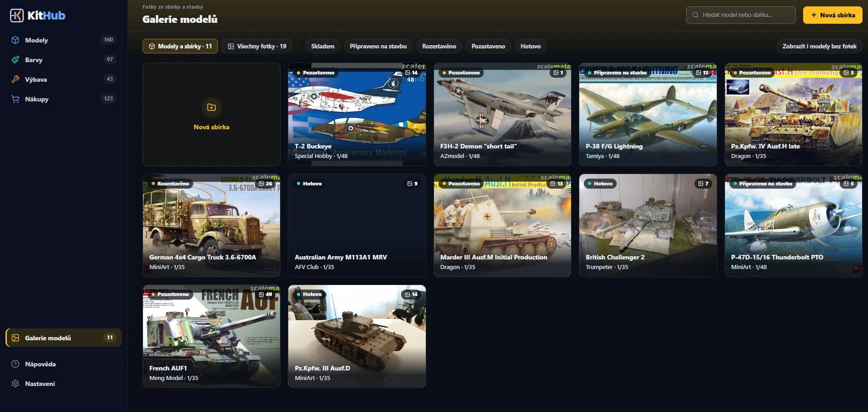Open the Pz.Kpfw. IV Ausf.H late card
Image resolution: width=868 pixels, height=412 pixels.
coord(793,114)
